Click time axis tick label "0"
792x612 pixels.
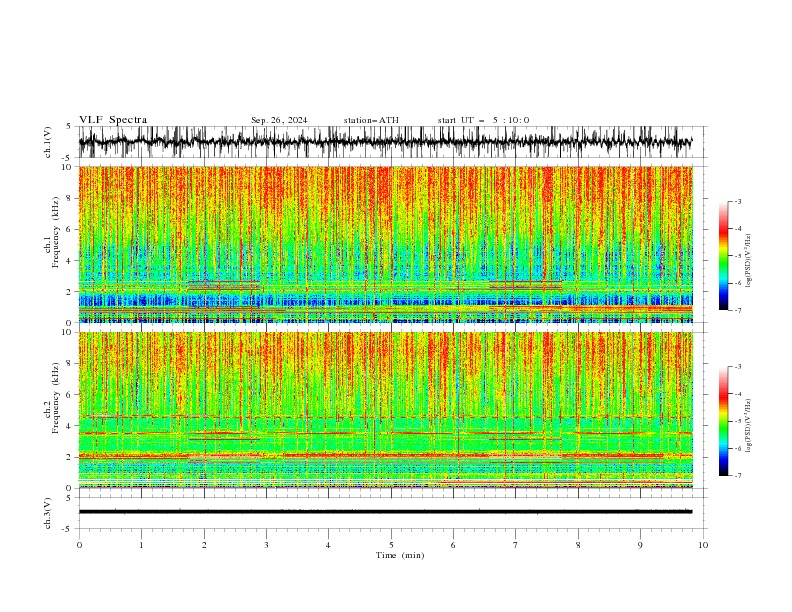point(79,545)
